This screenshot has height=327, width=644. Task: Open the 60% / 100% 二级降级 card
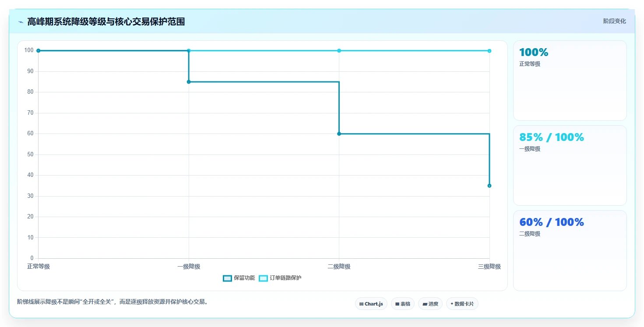(x=570, y=250)
